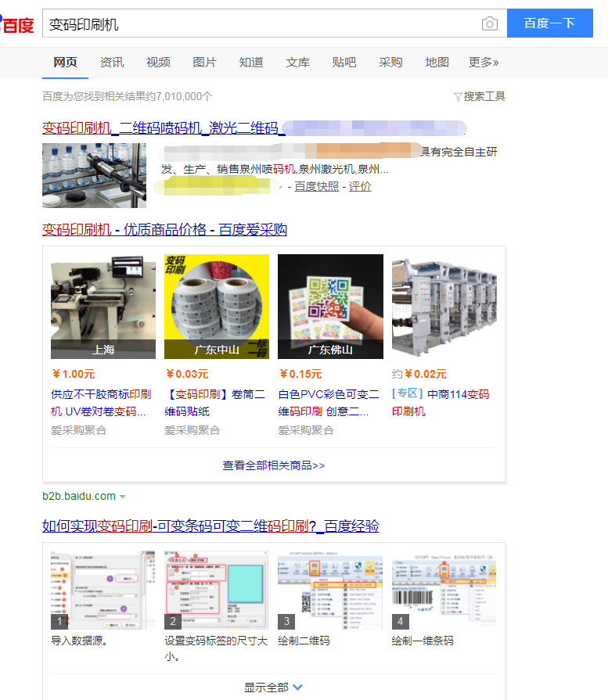Click 查看全部相关商品>> link
The height and width of the screenshot is (700, 608).
coord(274,465)
